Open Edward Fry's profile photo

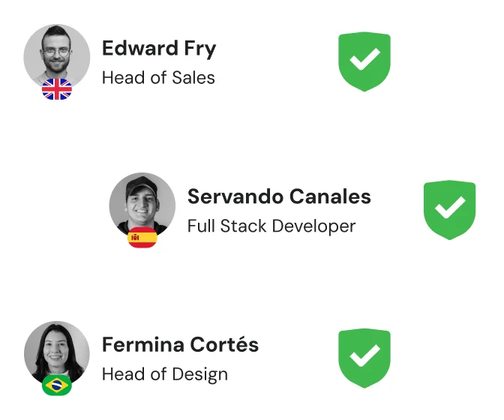pyautogui.click(x=57, y=57)
